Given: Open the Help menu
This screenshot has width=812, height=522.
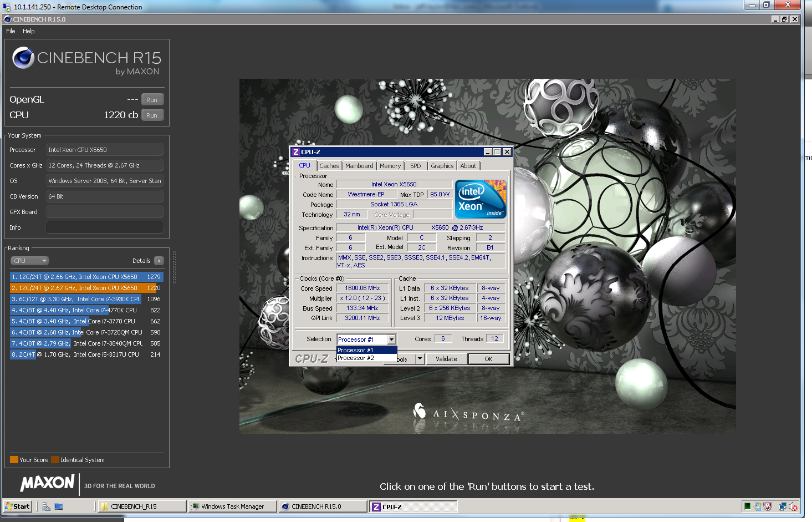Looking at the screenshot, I should pos(29,31).
